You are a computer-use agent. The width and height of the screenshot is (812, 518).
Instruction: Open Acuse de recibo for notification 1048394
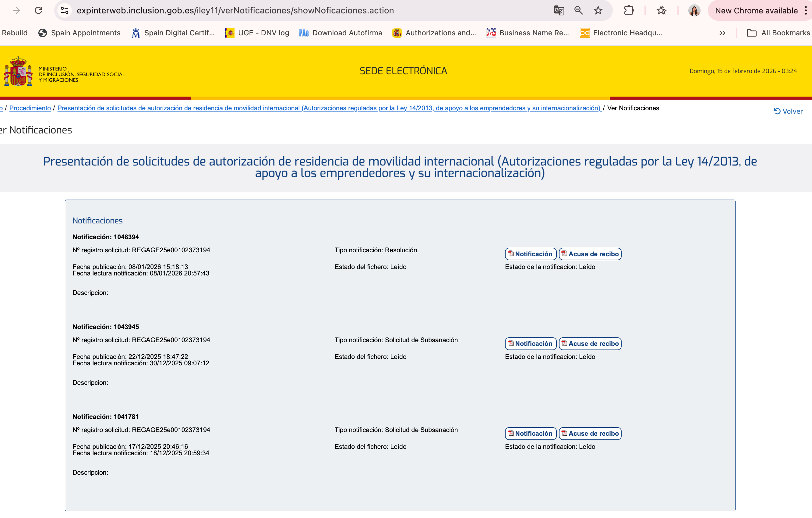coord(590,254)
